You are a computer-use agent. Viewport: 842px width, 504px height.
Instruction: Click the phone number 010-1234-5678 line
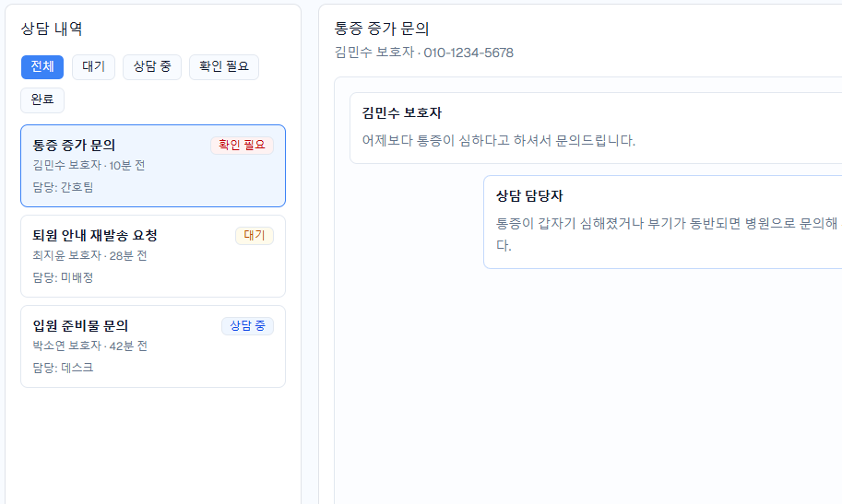[423, 53]
